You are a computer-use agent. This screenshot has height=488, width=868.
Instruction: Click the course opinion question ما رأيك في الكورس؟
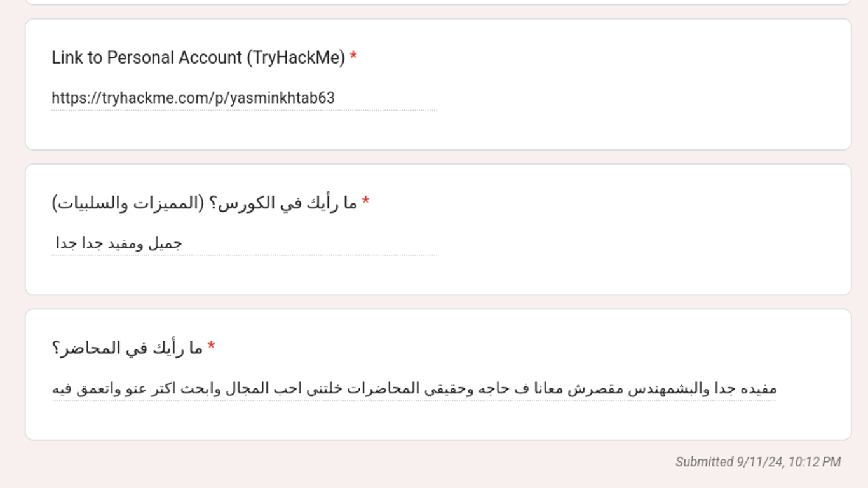[x=287, y=203]
